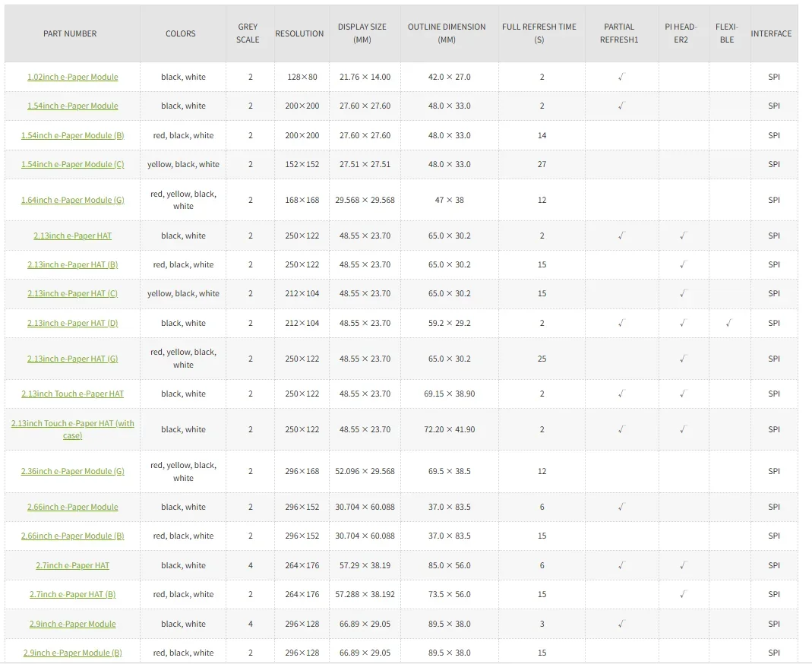This screenshot has height=664, width=812.
Task: Follow the 2.13inch e-Paper HAT (D) link
Action: (x=72, y=323)
